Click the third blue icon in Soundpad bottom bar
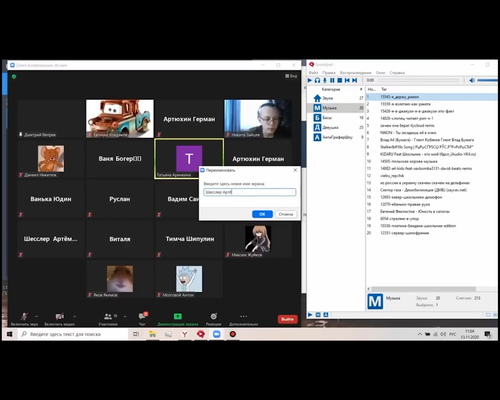Screen dimensions: 500x400 pyautogui.click(x=326, y=314)
